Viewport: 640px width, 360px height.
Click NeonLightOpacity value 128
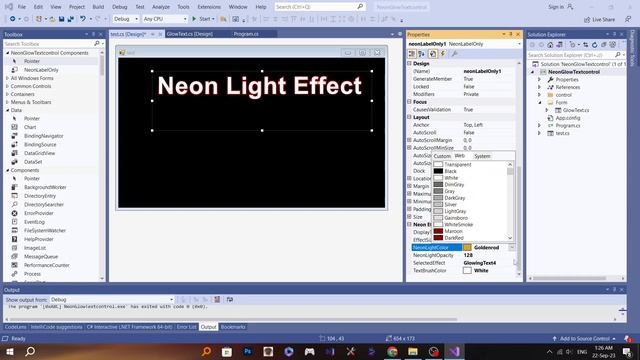tap(468, 255)
